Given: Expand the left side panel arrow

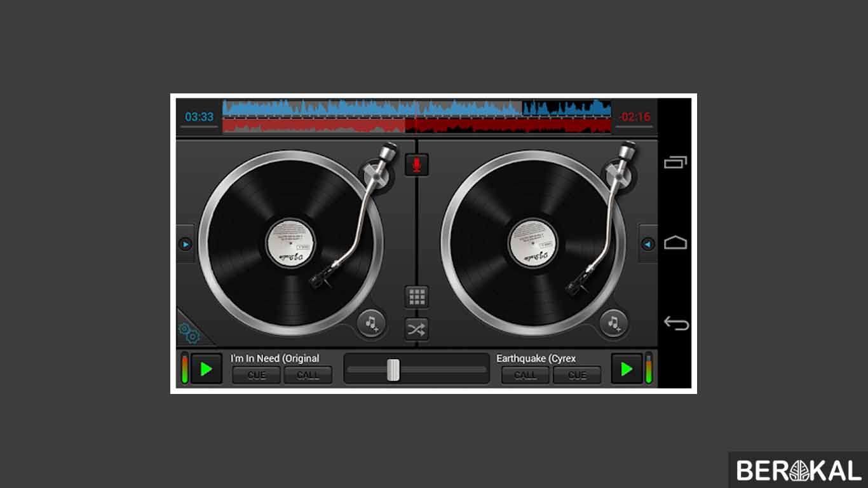Looking at the screenshot, I should [x=185, y=244].
